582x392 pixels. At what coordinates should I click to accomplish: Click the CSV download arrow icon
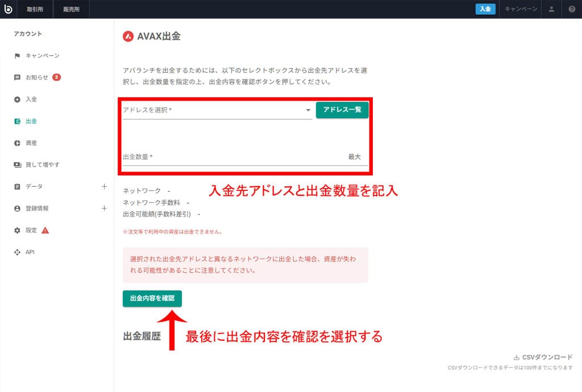point(516,357)
